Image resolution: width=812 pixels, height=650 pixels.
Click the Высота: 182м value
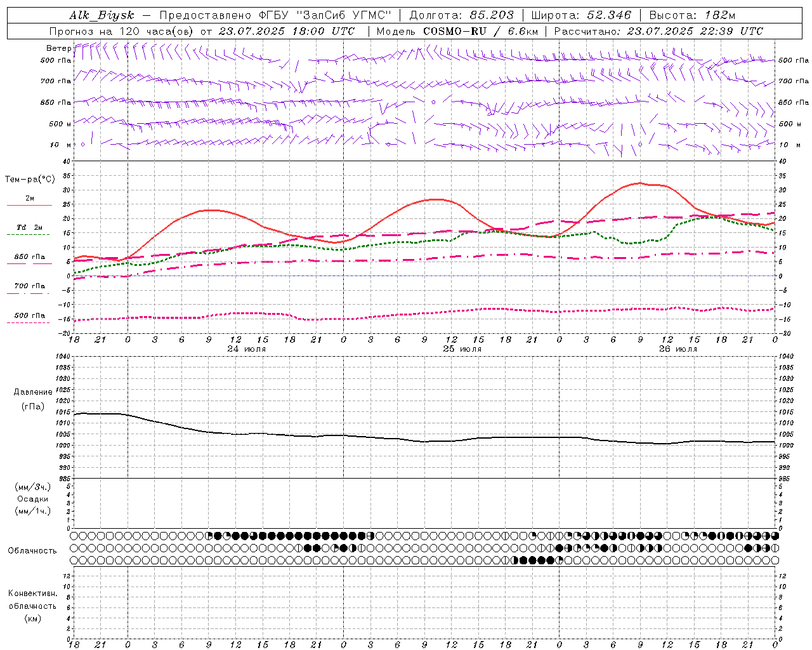pyautogui.click(x=692, y=15)
